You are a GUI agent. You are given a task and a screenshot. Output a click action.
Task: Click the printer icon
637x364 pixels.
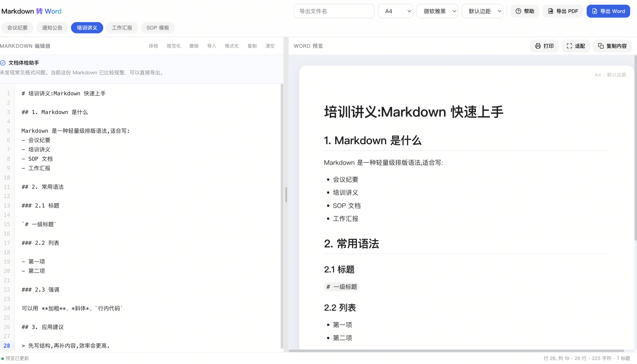pyautogui.click(x=538, y=46)
